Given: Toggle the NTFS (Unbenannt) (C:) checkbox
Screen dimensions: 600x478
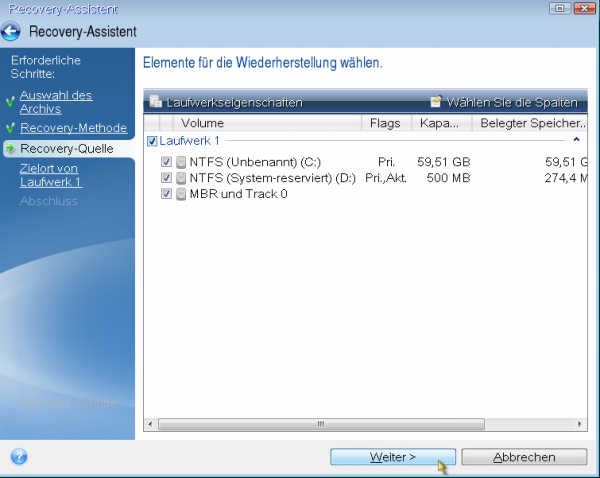Looking at the screenshot, I should pos(166,162).
